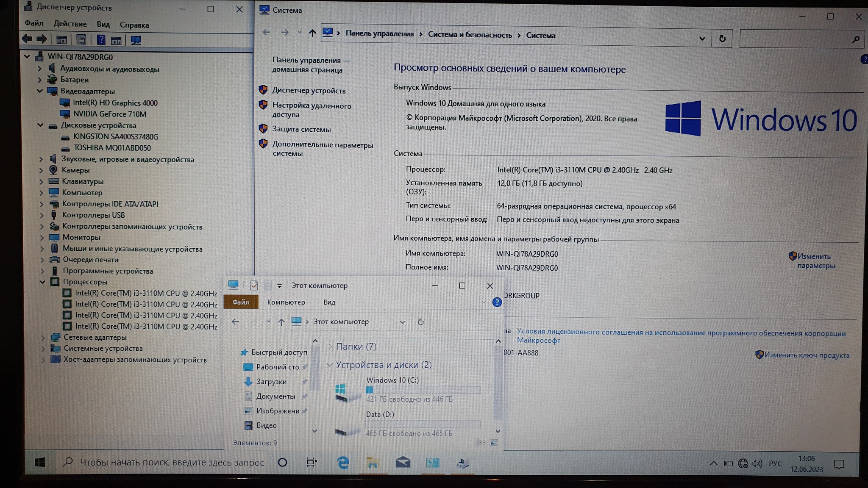The height and width of the screenshot is (488, 868).
Task: Open Microsoft Edge from the taskbar
Action: point(343,463)
